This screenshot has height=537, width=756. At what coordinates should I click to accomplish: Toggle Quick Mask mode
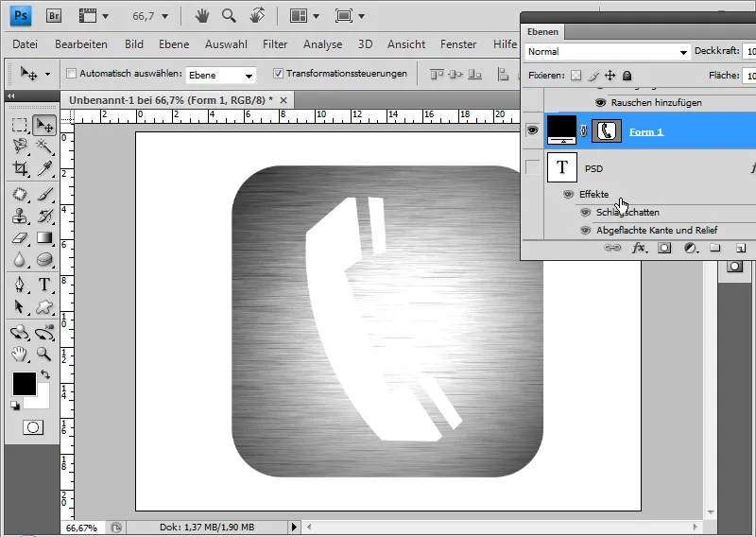(x=33, y=427)
